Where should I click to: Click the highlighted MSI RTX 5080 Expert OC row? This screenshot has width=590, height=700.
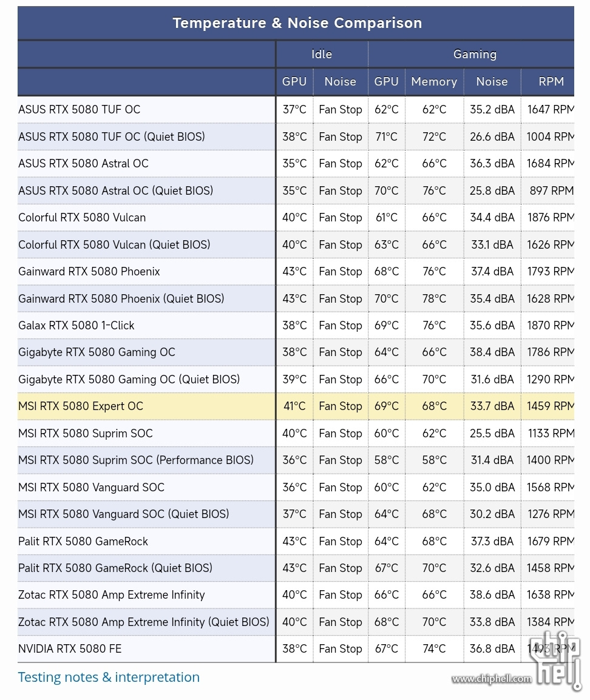(296, 406)
